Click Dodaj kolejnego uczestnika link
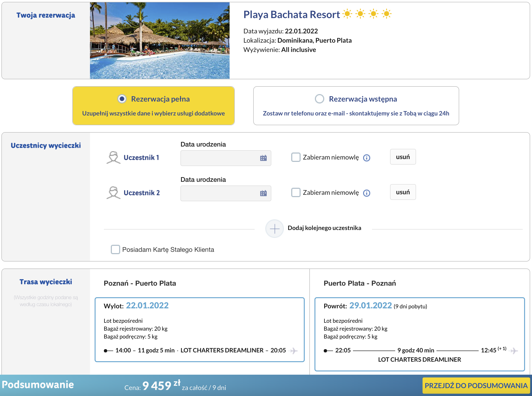The width and height of the screenshot is (532, 396). [324, 228]
